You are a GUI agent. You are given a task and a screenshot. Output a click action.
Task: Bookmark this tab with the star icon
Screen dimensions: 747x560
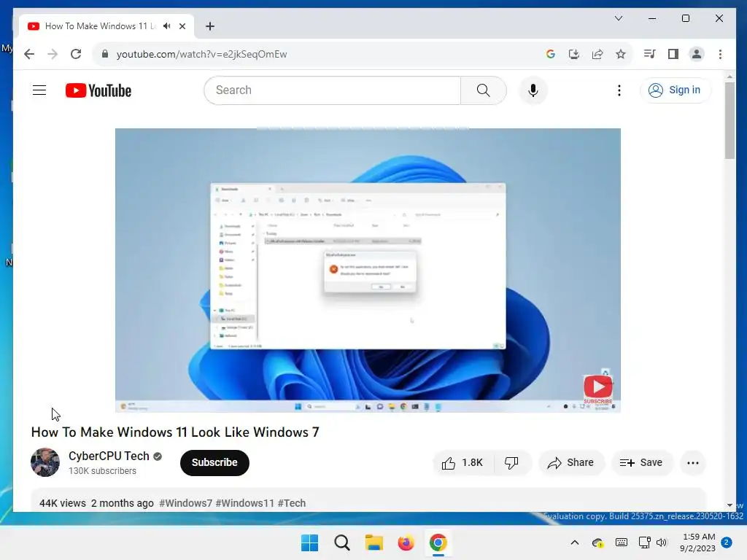click(620, 54)
